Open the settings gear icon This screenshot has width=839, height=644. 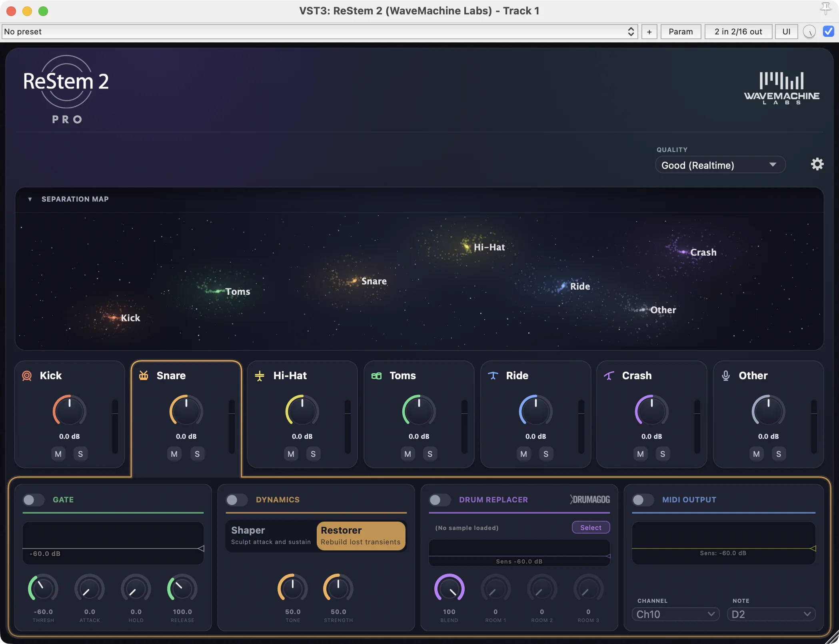click(x=817, y=164)
